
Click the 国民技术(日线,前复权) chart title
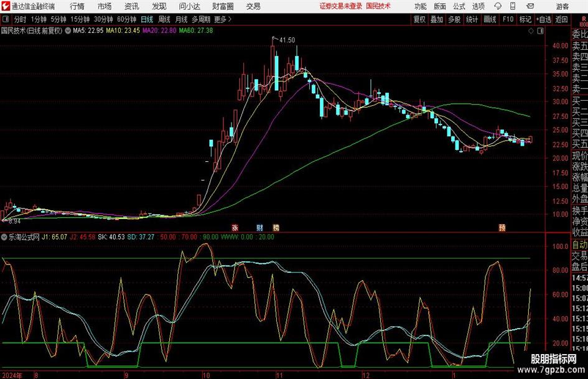click(x=32, y=30)
